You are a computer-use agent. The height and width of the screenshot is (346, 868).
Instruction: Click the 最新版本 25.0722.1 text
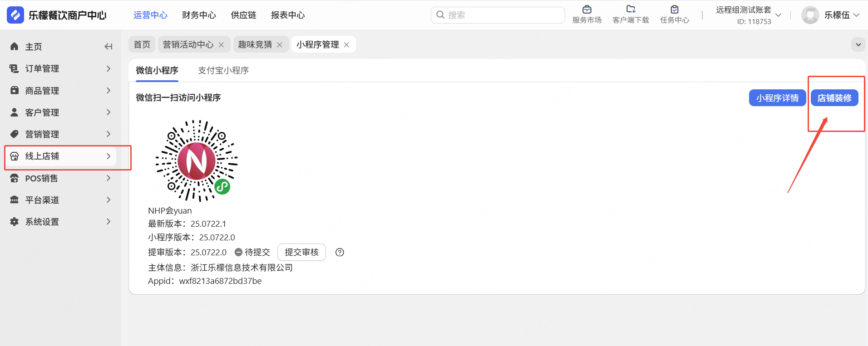(187, 224)
